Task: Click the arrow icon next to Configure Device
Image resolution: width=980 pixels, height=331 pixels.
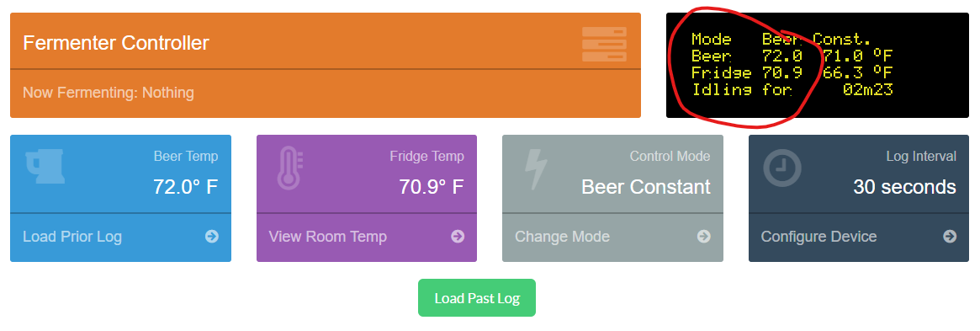Action: click(x=950, y=237)
